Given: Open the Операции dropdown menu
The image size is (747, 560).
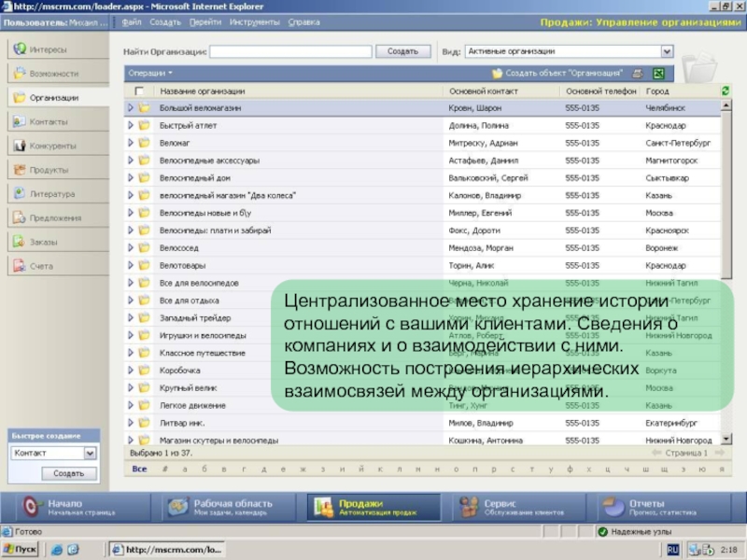Looking at the screenshot, I should (x=150, y=73).
